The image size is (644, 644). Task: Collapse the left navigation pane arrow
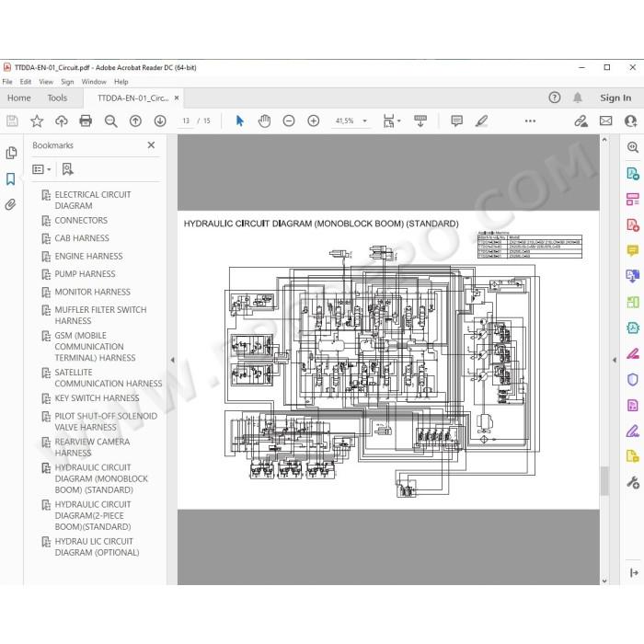pyautogui.click(x=173, y=360)
